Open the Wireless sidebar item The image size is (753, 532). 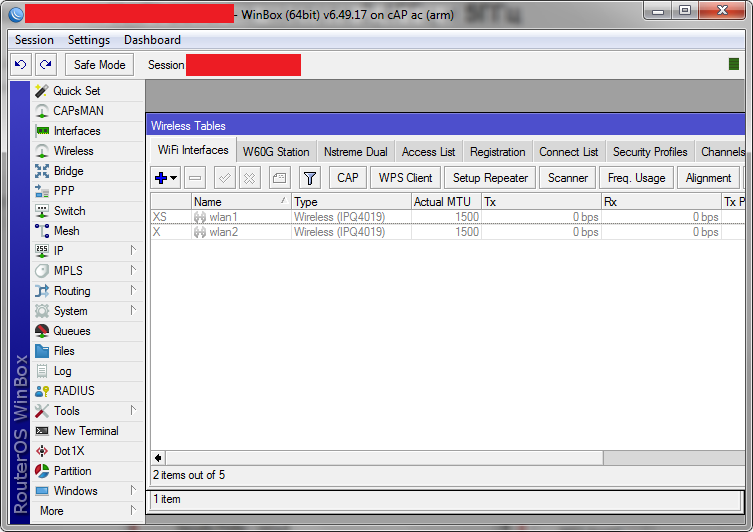tap(88, 151)
